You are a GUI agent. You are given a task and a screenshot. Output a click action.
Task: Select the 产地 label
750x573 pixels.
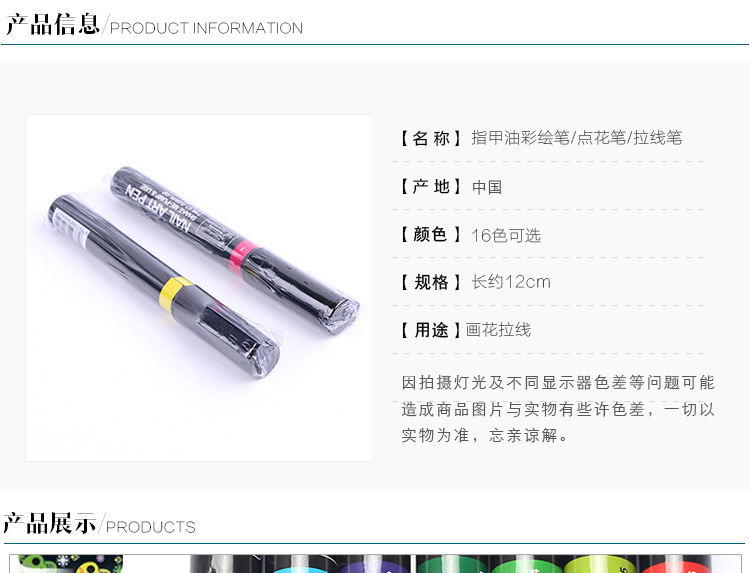coord(430,187)
